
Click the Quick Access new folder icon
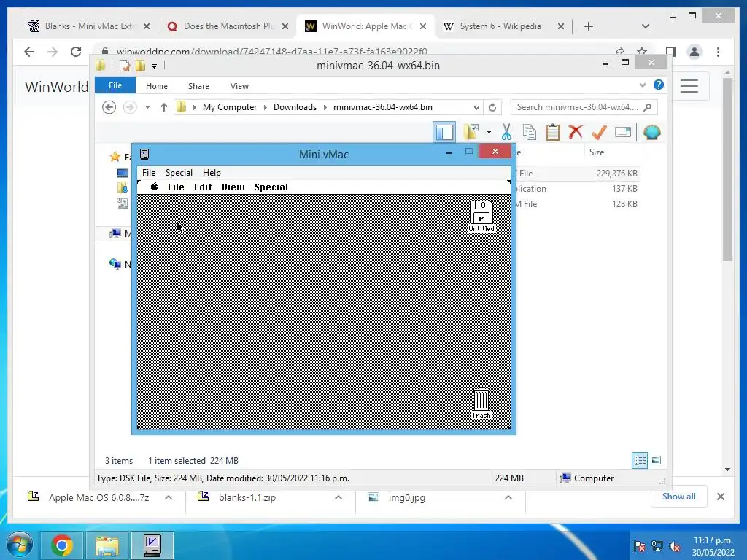point(140,66)
